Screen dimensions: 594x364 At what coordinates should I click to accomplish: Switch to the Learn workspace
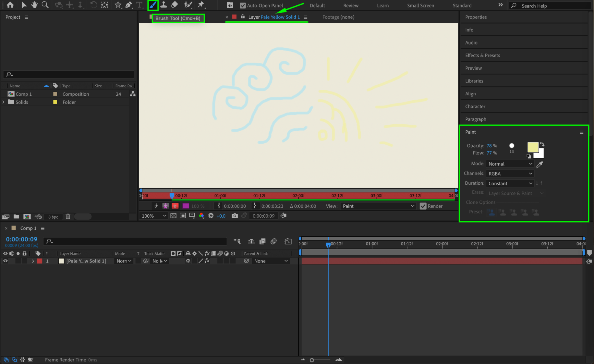coord(383,6)
